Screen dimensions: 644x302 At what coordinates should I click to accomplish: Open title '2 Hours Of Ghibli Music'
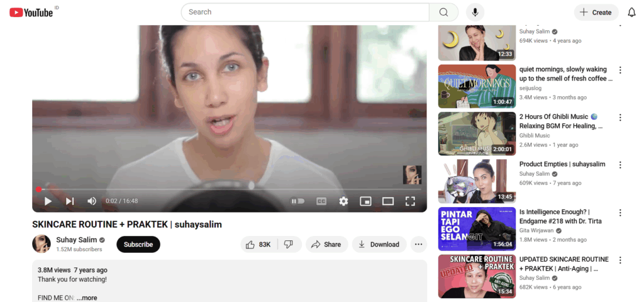[560, 121]
